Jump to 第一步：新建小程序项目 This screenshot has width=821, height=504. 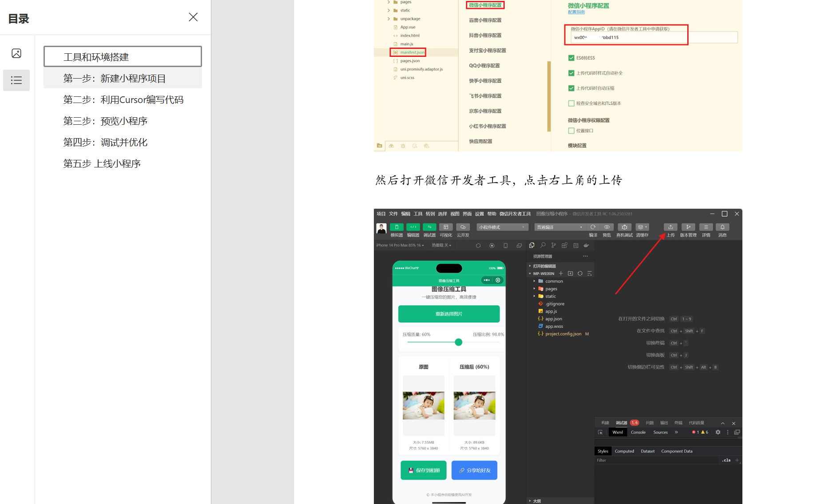pos(123,78)
